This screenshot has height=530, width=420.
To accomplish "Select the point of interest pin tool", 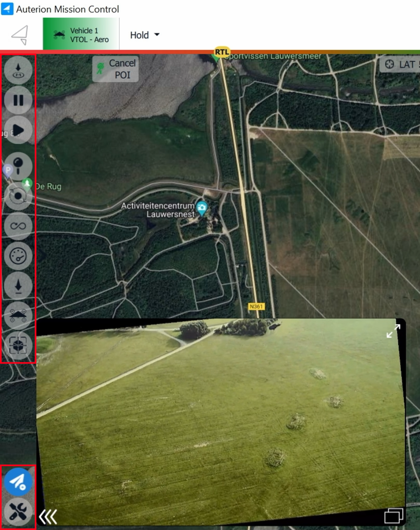I will tap(18, 166).
